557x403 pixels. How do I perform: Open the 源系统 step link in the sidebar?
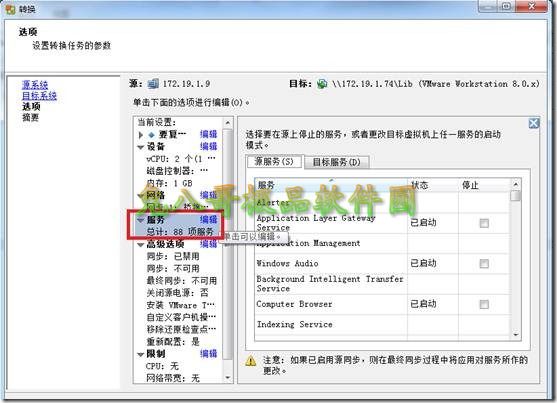coord(35,85)
